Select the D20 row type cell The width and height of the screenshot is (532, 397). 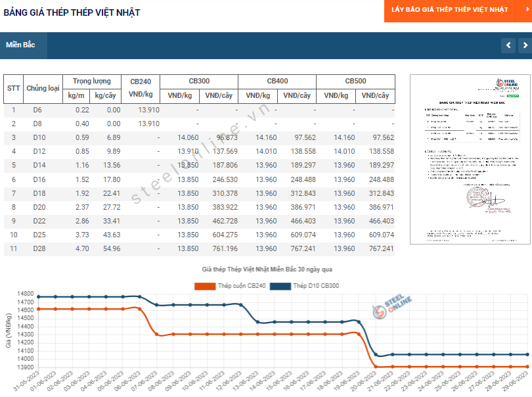coord(39,207)
